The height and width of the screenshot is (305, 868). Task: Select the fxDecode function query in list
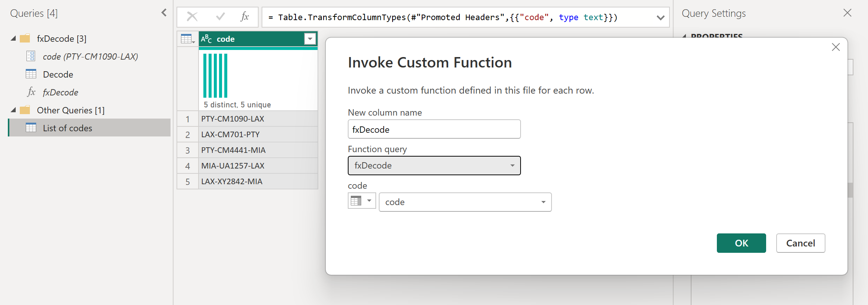(x=60, y=92)
